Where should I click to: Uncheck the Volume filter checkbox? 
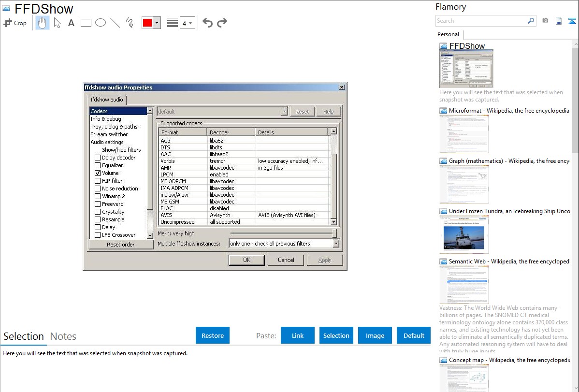coord(98,173)
